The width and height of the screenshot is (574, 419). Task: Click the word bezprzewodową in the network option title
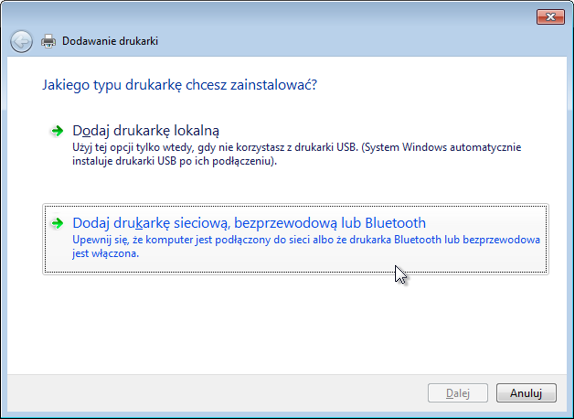[284, 223]
